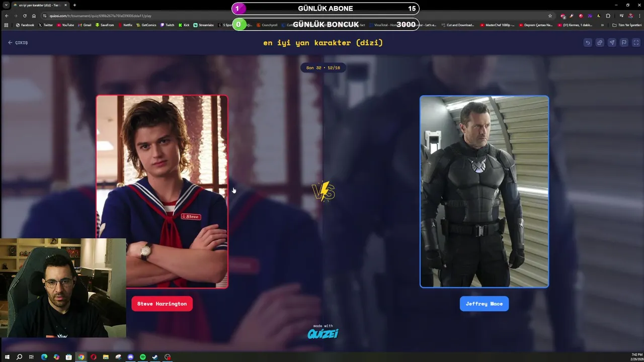Select the 'en iyi yan karakter (dizi)' tab
644x362 pixels.
40,5
